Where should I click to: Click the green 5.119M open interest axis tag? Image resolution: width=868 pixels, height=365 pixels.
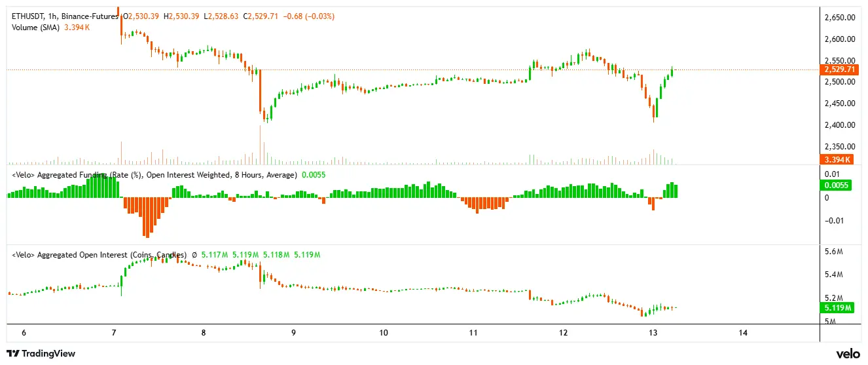(839, 307)
